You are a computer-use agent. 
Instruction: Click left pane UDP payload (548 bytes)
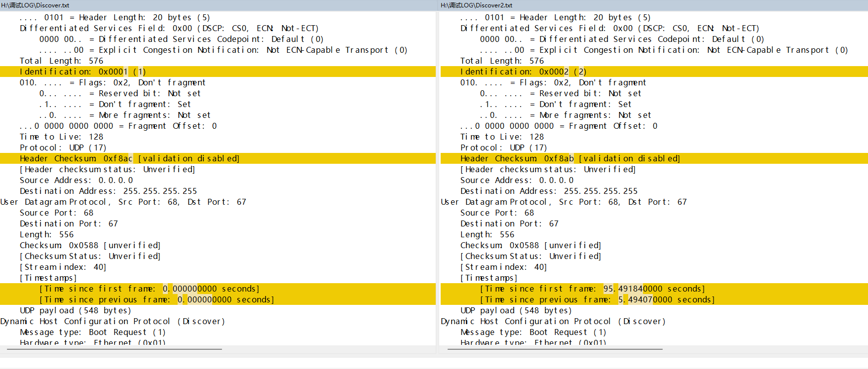pyautogui.click(x=75, y=310)
